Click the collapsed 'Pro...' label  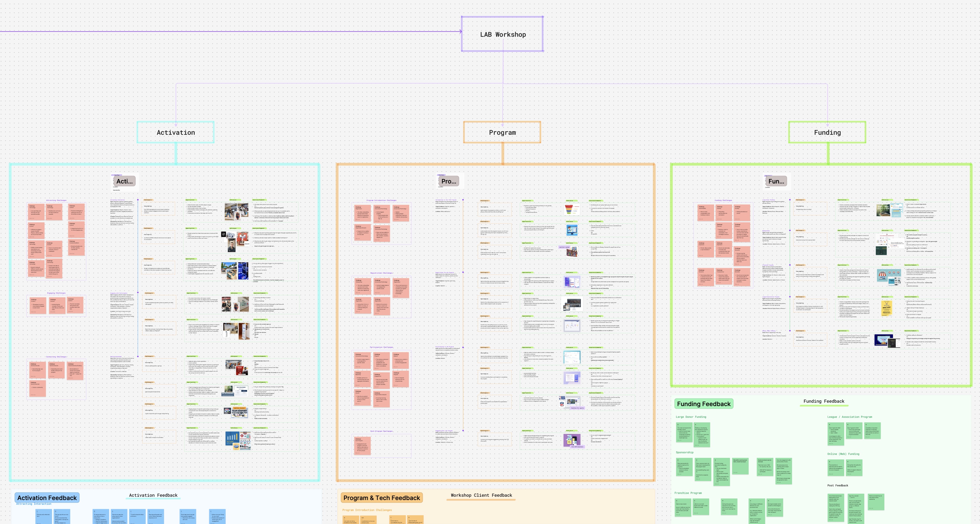coord(448,181)
